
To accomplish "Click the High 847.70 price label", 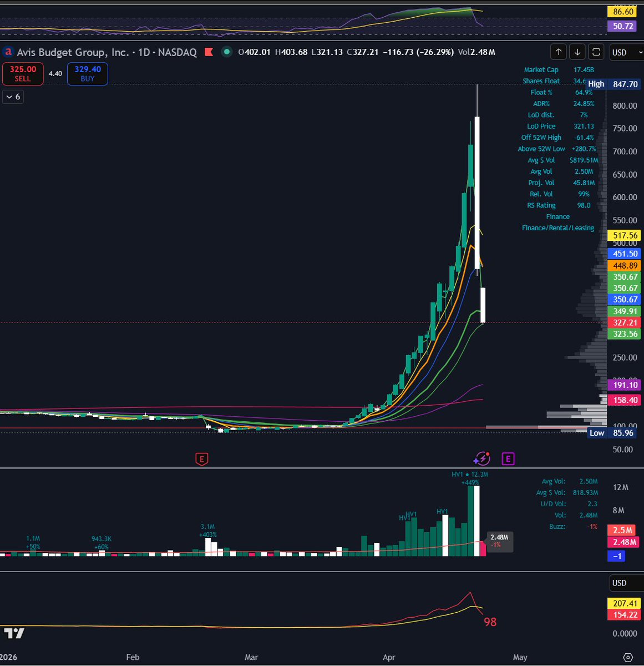I will point(613,84).
